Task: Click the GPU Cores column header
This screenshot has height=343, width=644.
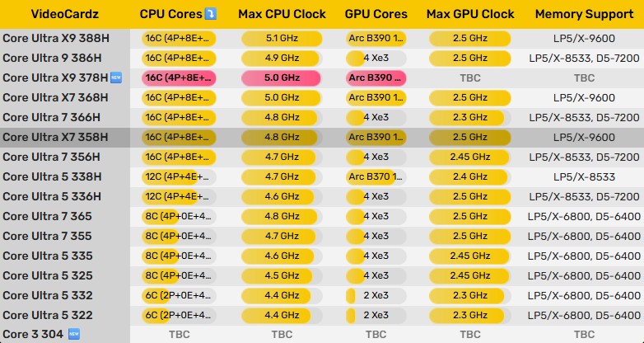Action: 376,14
